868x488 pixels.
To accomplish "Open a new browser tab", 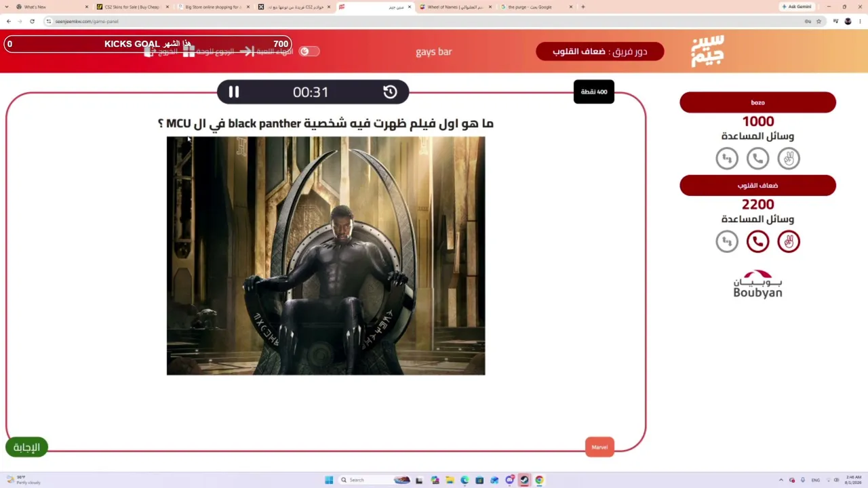I will point(583,7).
